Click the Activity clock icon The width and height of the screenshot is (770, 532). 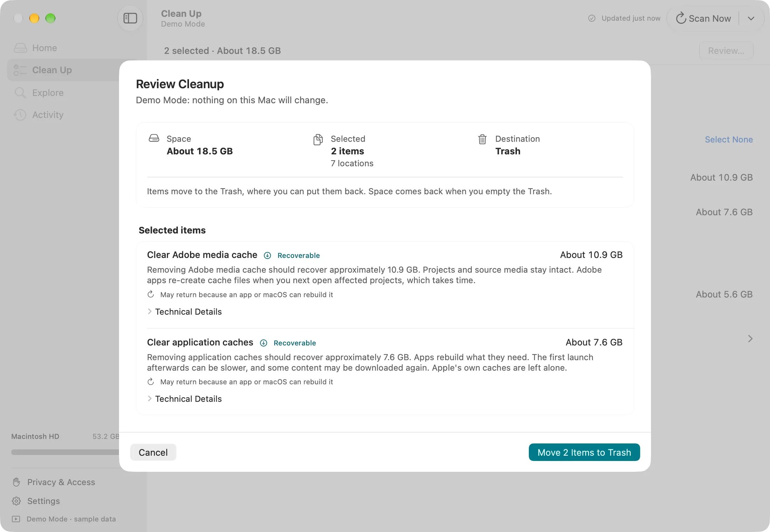coord(20,115)
